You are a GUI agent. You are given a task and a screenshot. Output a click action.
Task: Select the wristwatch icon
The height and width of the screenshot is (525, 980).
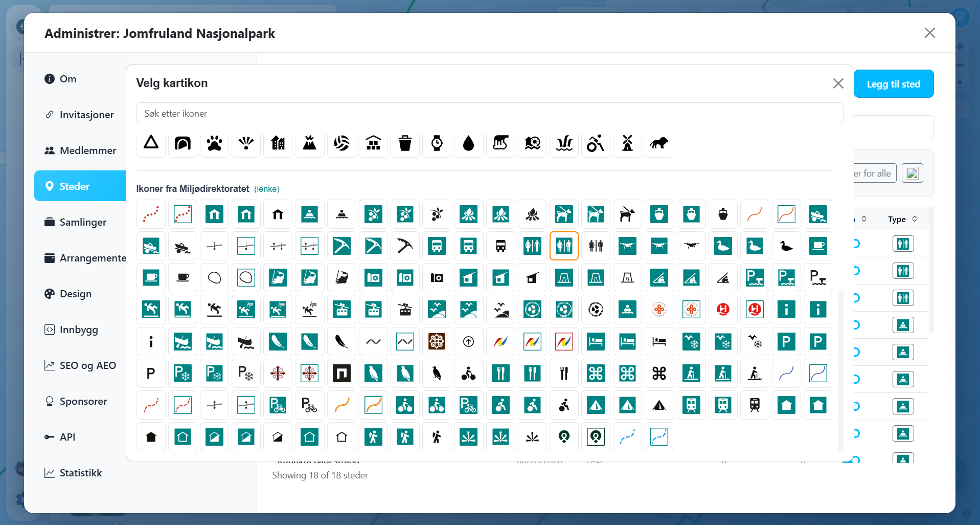click(x=437, y=143)
